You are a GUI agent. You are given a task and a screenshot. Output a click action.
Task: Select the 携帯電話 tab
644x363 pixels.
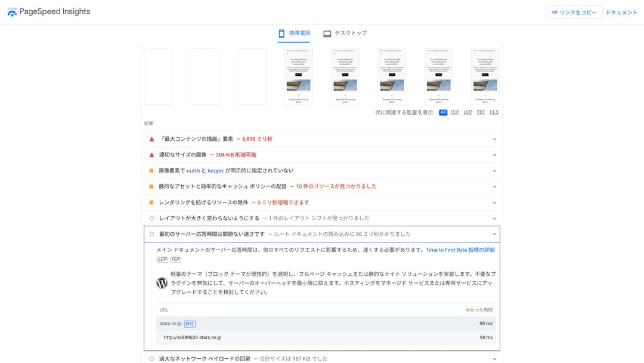(294, 33)
